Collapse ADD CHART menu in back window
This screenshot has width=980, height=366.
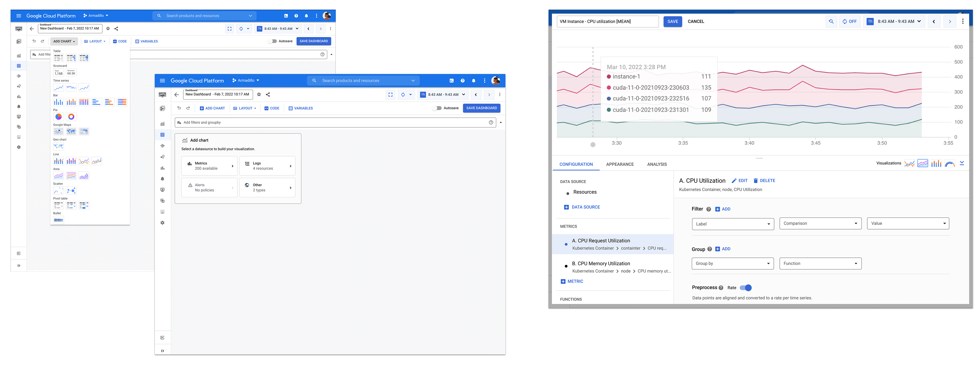coord(64,41)
